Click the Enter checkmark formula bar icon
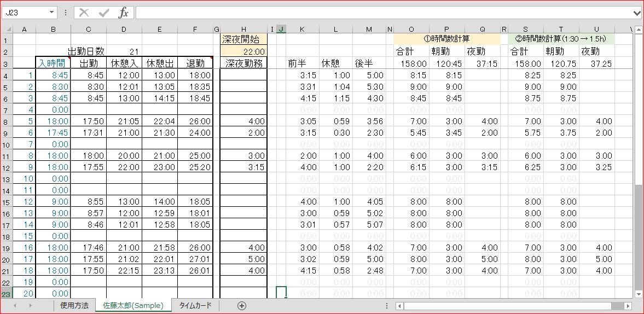The height and width of the screenshot is (314, 644). 105,13
